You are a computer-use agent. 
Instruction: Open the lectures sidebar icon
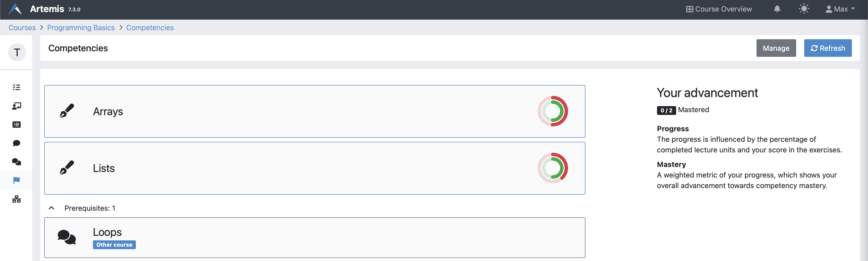coord(17,106)
